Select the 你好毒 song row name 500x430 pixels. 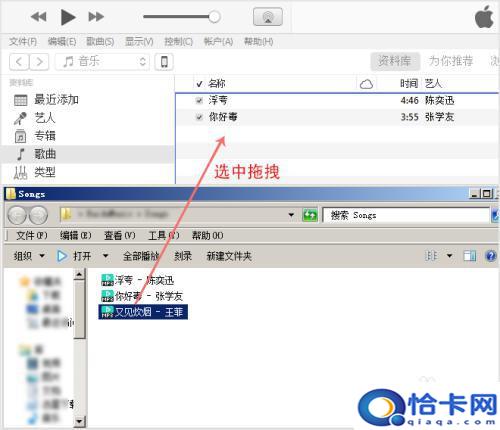tap(223, 117)
